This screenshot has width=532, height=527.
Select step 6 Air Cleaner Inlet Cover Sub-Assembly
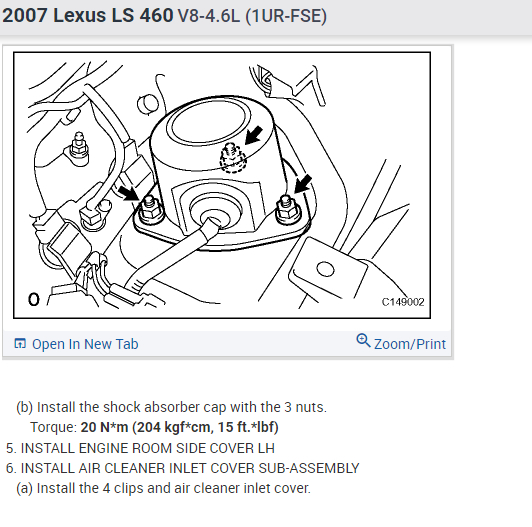[183, 468]
